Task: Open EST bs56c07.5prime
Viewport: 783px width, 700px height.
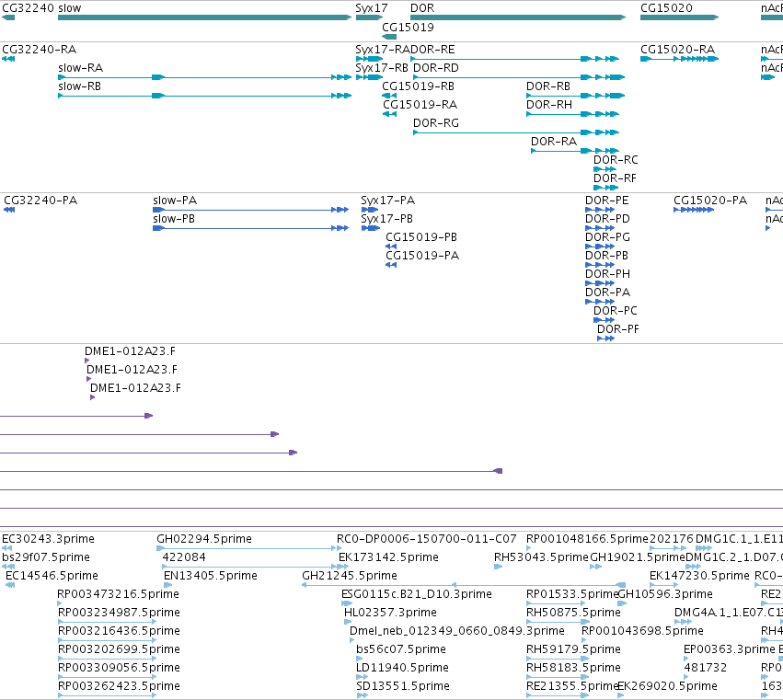Action: click(x=401, y=649)
